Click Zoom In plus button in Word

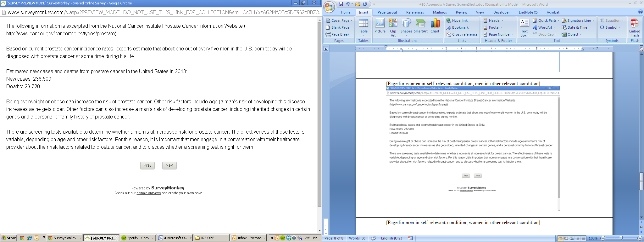[640, 238]
